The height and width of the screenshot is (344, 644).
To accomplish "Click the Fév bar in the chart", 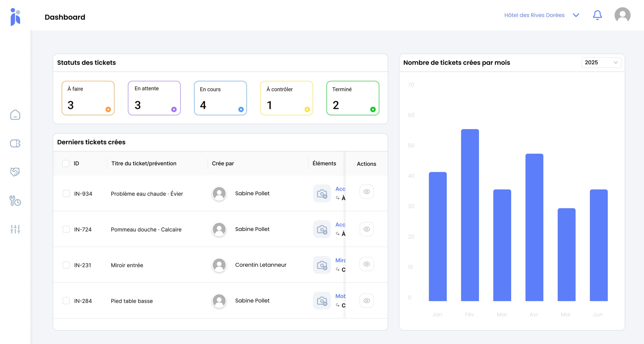I will click(470, 215).
